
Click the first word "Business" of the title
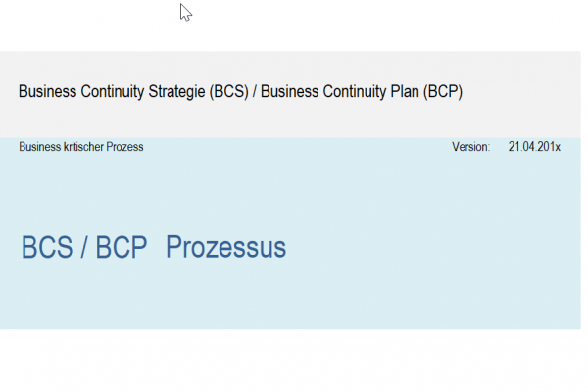pyautogui.click(x=46, y=92)
